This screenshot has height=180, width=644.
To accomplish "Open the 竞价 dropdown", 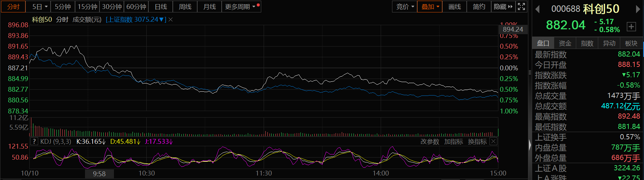I will pyautogui.click(x=405, y=7).
